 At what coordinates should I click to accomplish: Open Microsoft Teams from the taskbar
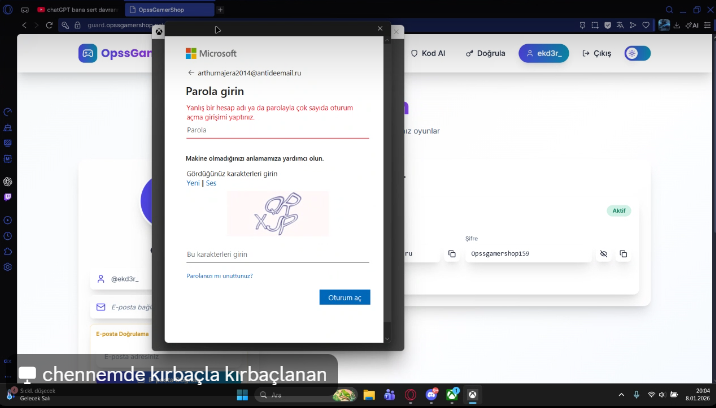pos(390,395)
